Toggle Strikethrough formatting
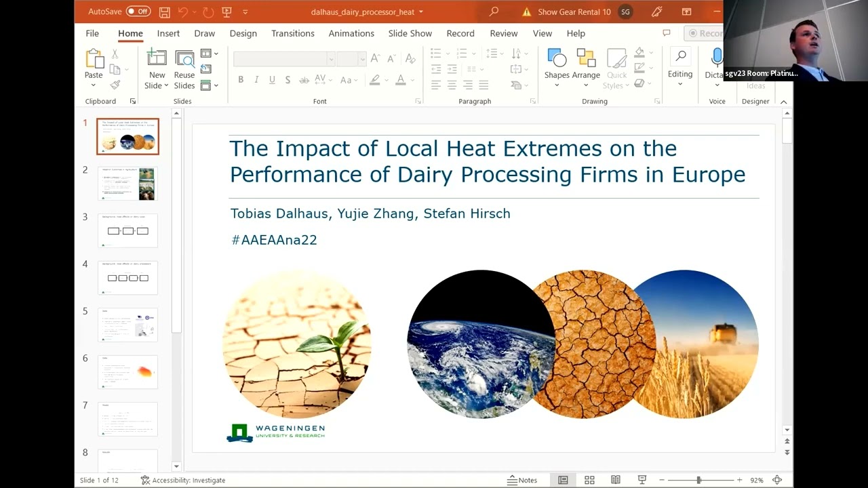 pos(304,80)
